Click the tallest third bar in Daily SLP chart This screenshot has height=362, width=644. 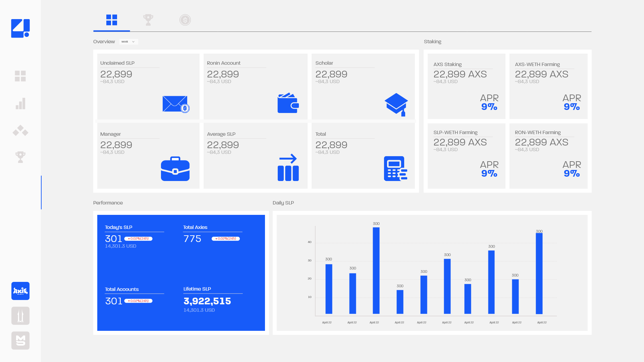click(376, 271)
